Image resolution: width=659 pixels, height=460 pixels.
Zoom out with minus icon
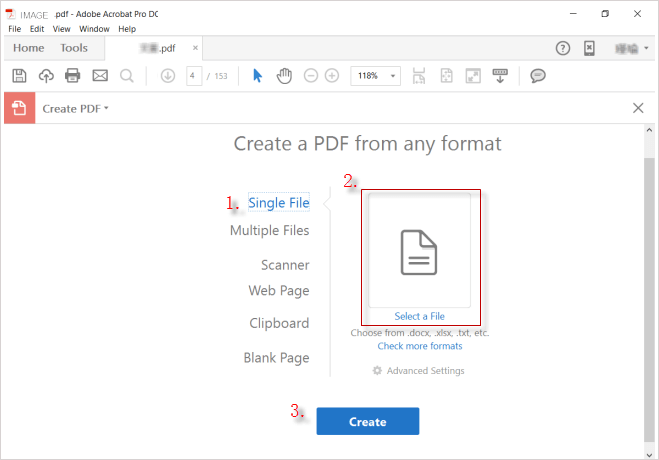311,76
